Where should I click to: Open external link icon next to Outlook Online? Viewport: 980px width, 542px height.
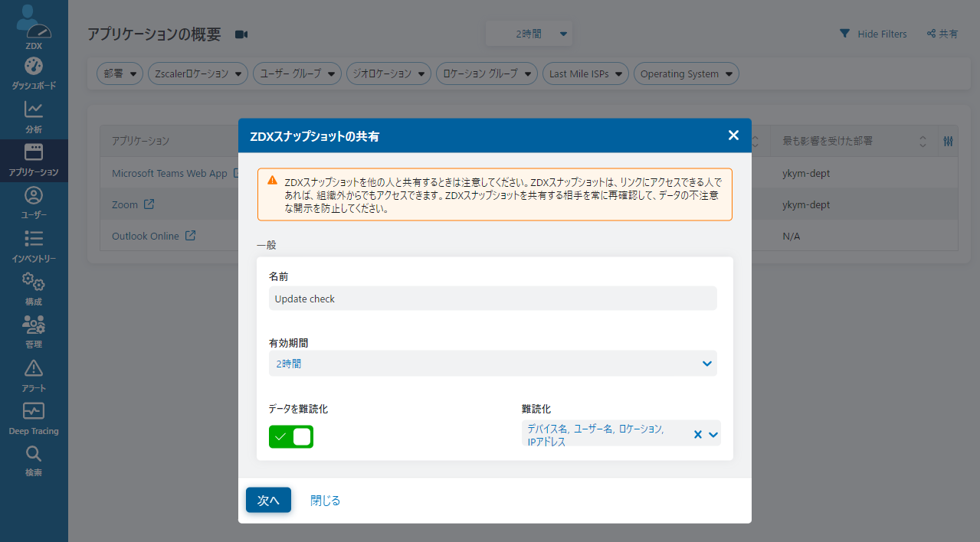(x=190, y=236)
